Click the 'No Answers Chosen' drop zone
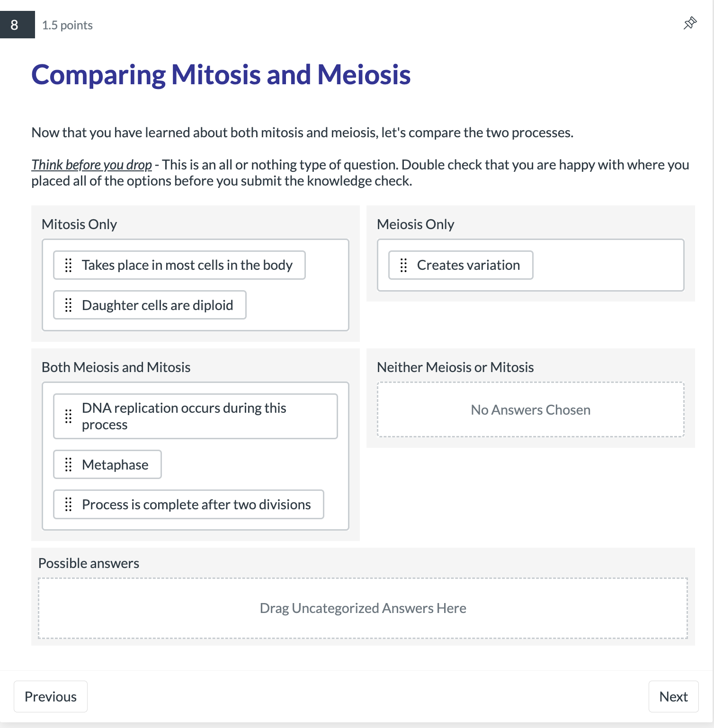Viewport: 714px width, 728px height. point(530,409)
